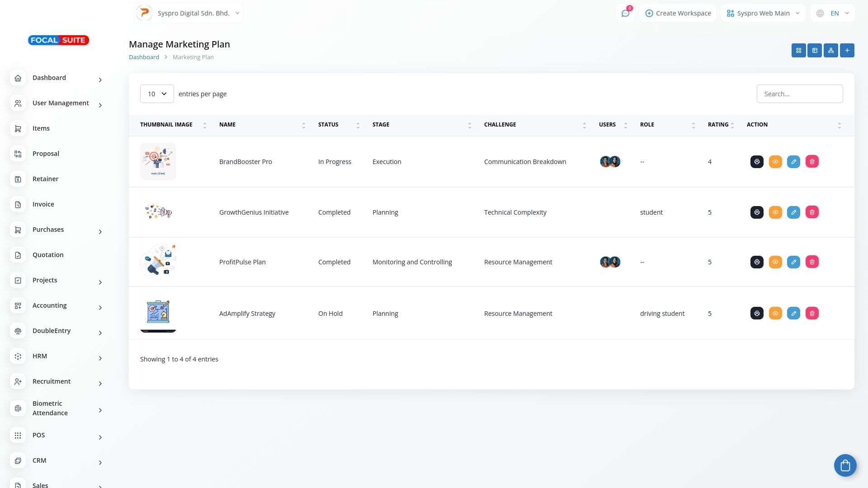Viewport: 868px width, 488px height.
Task: Open the entries per page dropdown
Action: [x=157, y=94]
